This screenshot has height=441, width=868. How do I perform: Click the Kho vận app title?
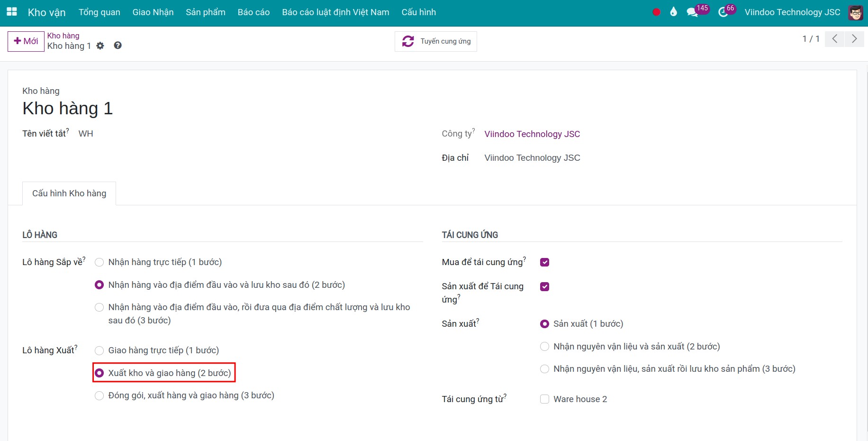tap(47, 12)
